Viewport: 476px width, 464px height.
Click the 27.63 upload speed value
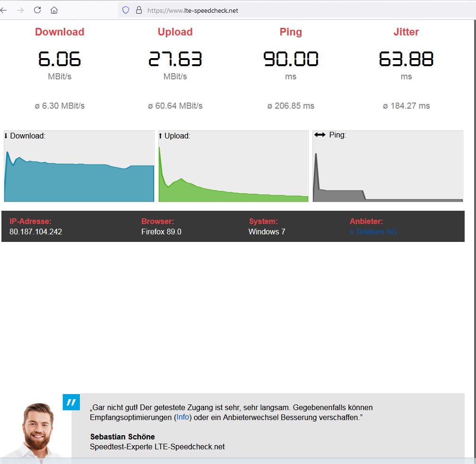click(175, 59)
